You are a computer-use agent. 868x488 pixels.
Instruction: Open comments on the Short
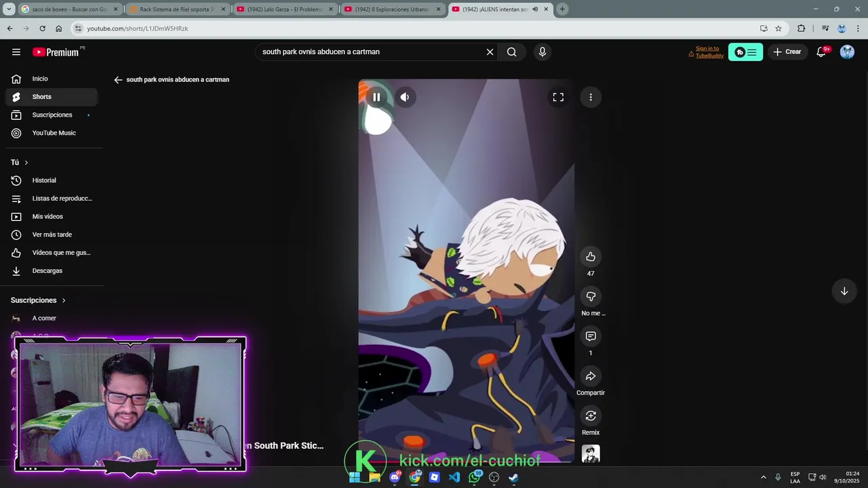[x=591, y=337]
